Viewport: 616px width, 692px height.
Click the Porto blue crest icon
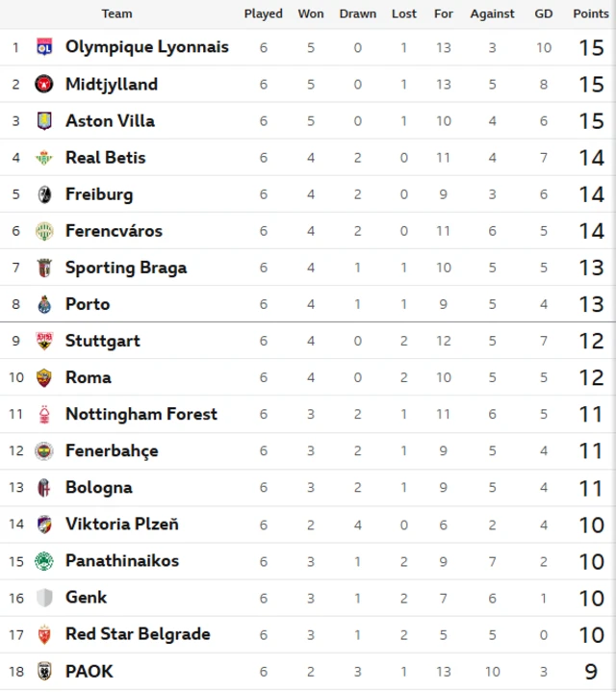[x=44, y=304]
